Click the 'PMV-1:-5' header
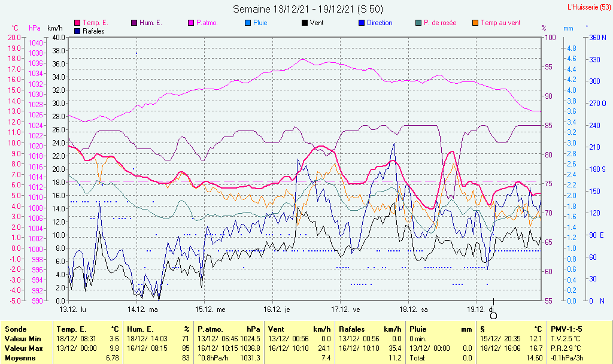Screen dimensions: 613x364 click(566, 329)
